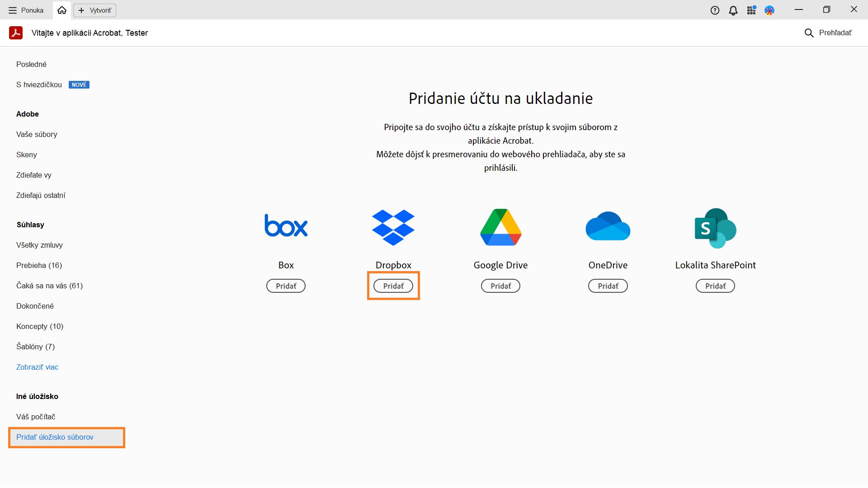The height and width of the screenshot is (488, 868).
Task: Open S hviezdičkou starred files
Action: click(39, 84)
